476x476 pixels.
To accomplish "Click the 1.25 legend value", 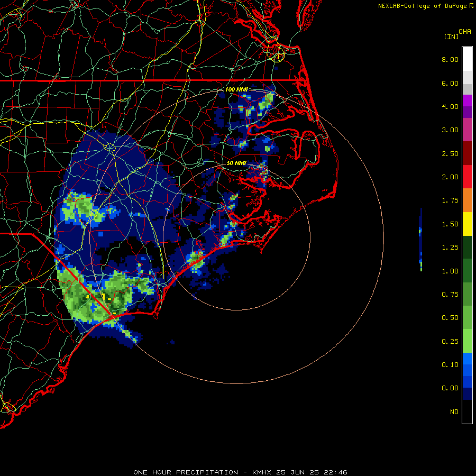I will point(450,248).
